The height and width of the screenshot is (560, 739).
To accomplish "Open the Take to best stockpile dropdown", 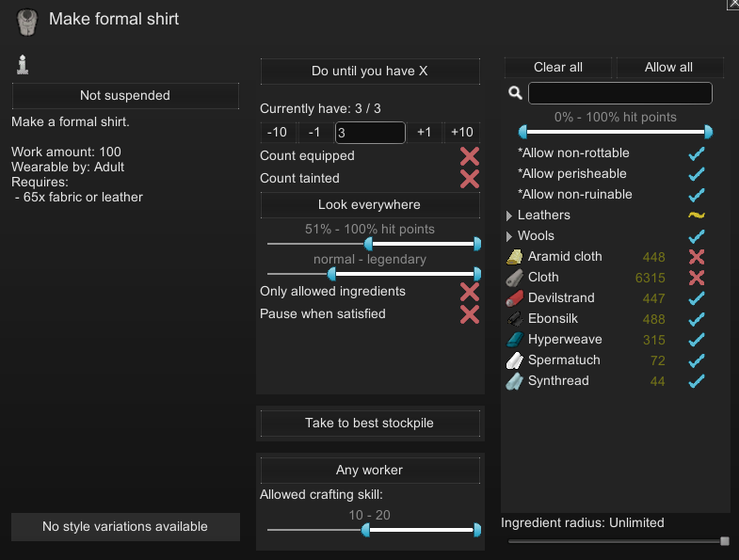I will click(370, 424).
